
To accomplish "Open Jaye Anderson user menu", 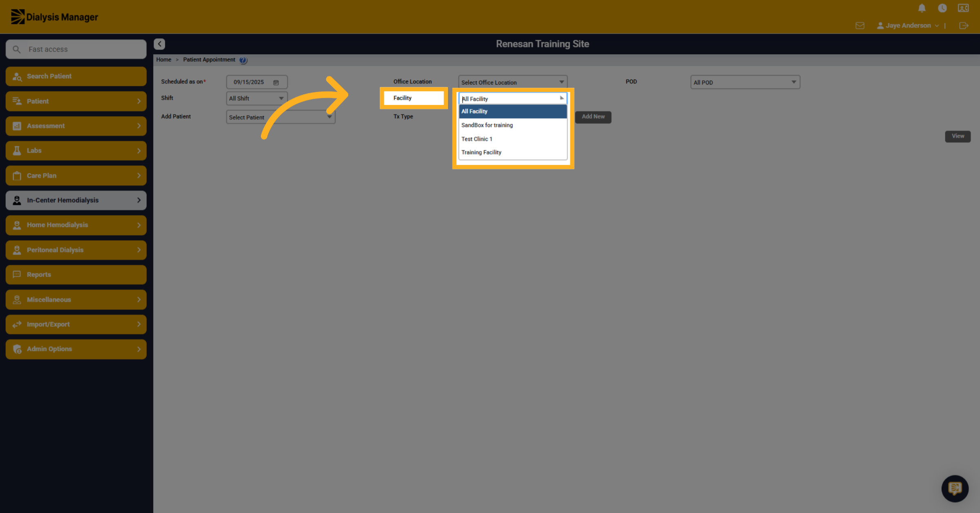I will (908, 26).
